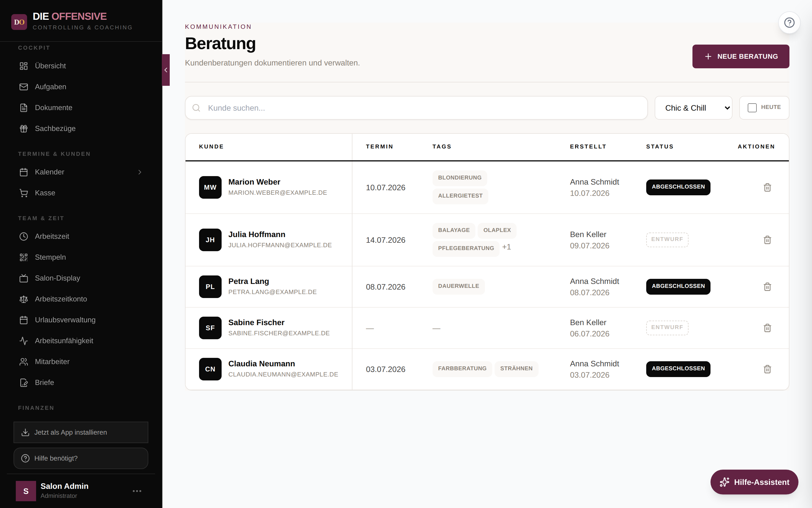
Task: Open Stempeln in the sidebar
Action: [x=81, y=257]
